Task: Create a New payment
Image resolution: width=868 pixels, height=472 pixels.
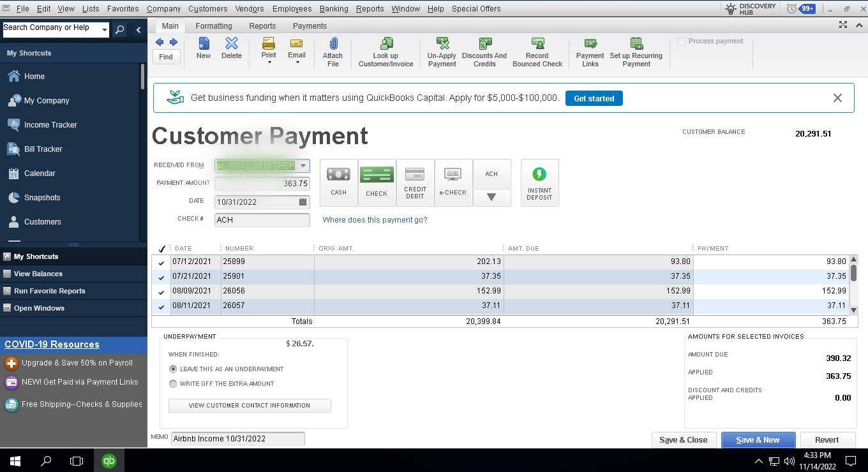Action: click(204, 48)
